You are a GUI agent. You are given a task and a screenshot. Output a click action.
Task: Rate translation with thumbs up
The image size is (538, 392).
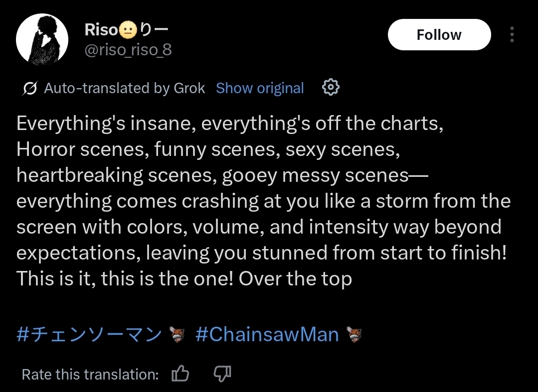coord(180,374)
